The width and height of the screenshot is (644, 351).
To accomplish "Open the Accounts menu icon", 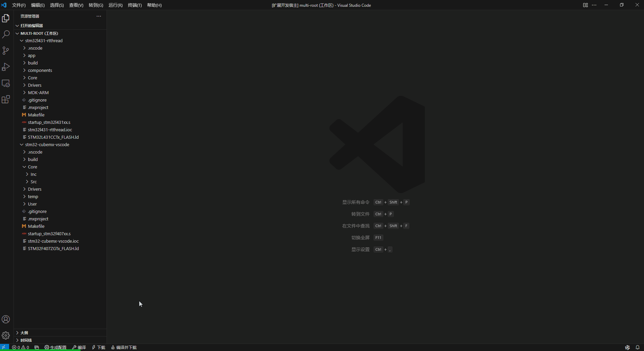I will tap(6, 319).
